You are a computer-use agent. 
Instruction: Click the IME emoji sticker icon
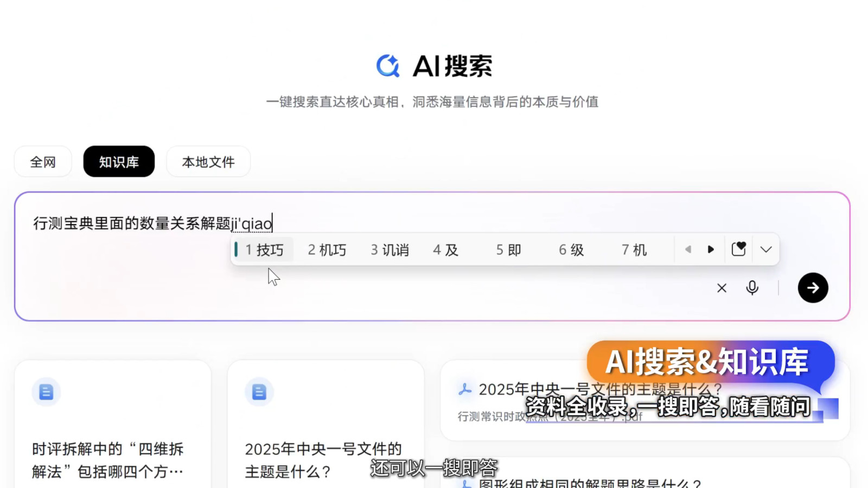pos(738,249)
